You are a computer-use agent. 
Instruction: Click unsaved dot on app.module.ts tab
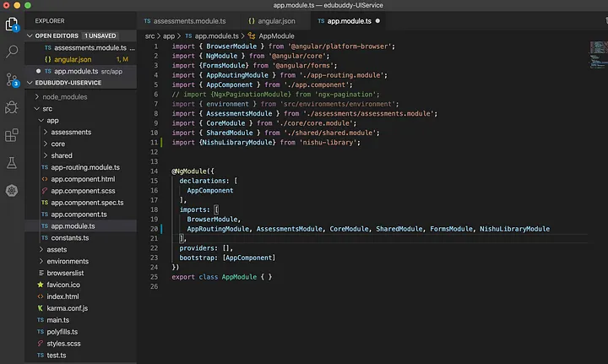coord(377,20)
